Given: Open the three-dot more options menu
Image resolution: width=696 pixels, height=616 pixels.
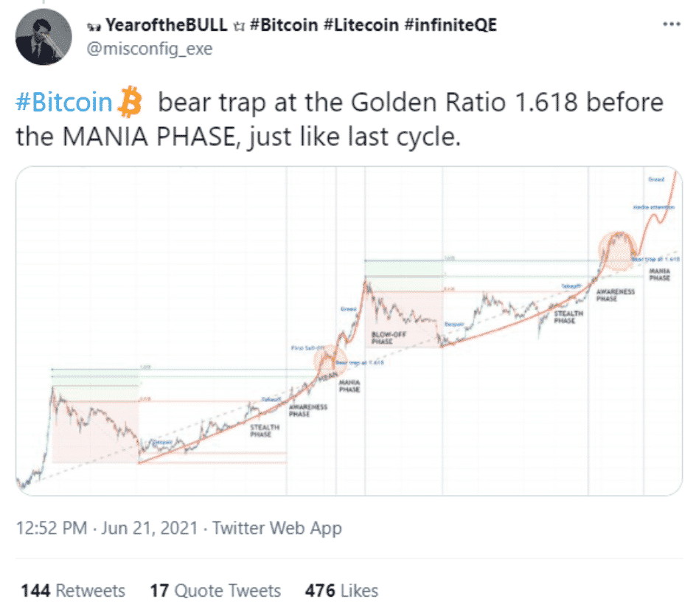Looking at the screenshot, I should tap(671, 24).
